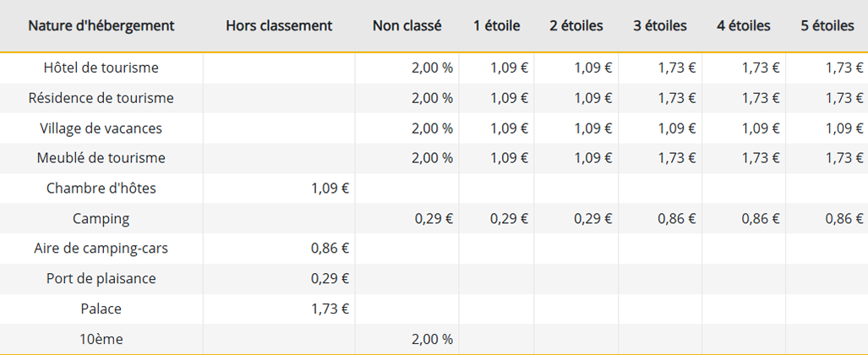
Task: Click the "Aire de camping-cars" row label
Action: 101,248
